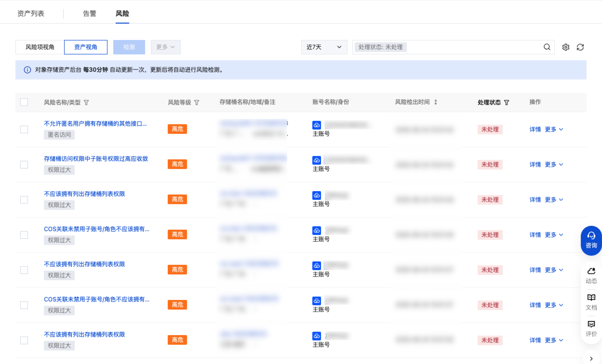Toggle the select-all header checkbox
The width and height of the screenshot is (602, 364).
[x=24, y=102]
